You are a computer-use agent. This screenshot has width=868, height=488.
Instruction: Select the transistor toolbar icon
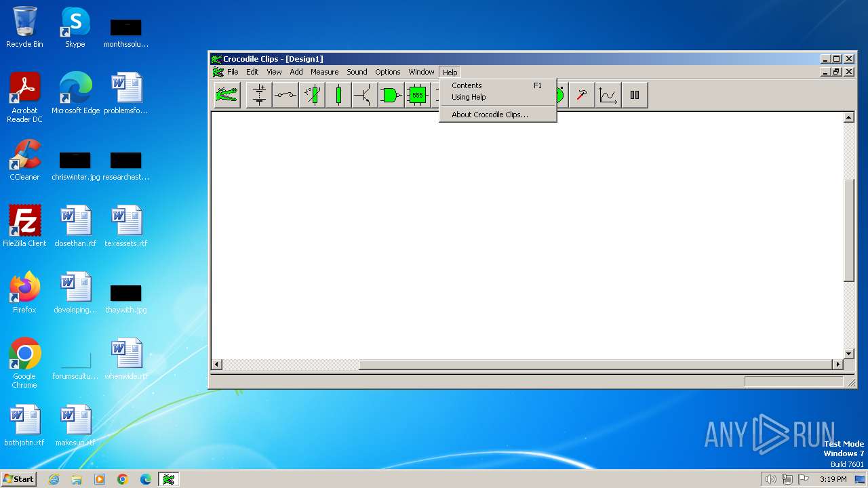coord(365,95)
